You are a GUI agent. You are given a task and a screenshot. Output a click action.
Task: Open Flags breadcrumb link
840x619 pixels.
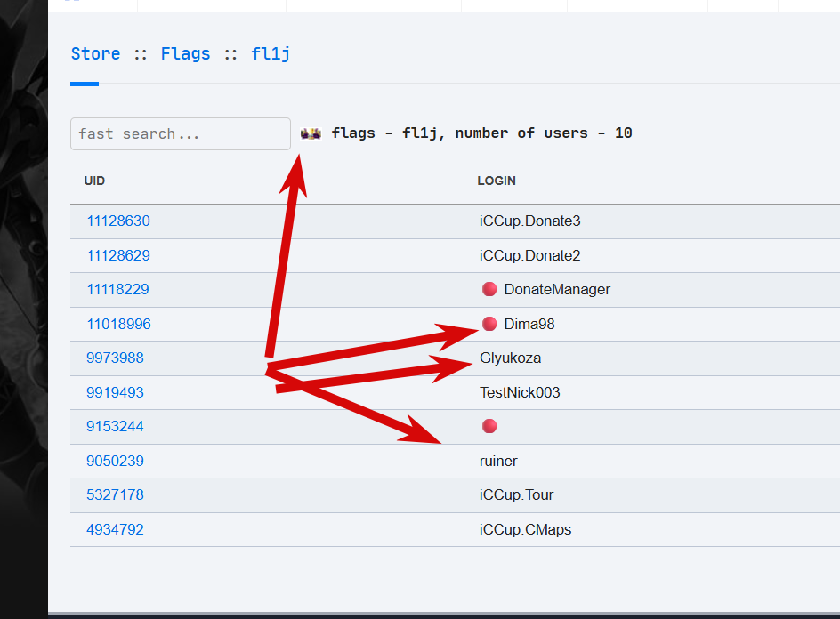tap(185, 53)
